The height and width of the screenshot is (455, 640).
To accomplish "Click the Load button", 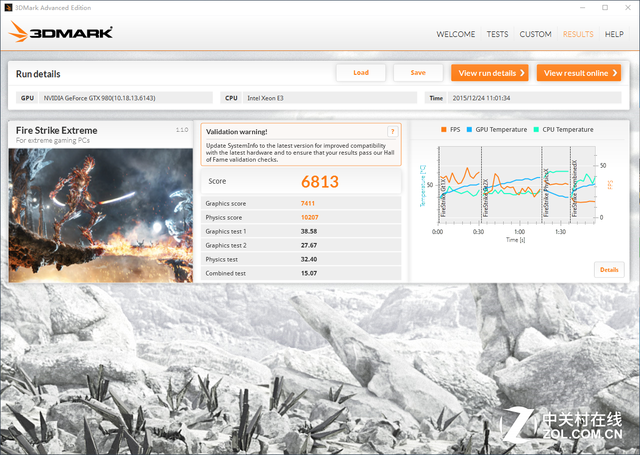I will [x=361, y=73].
